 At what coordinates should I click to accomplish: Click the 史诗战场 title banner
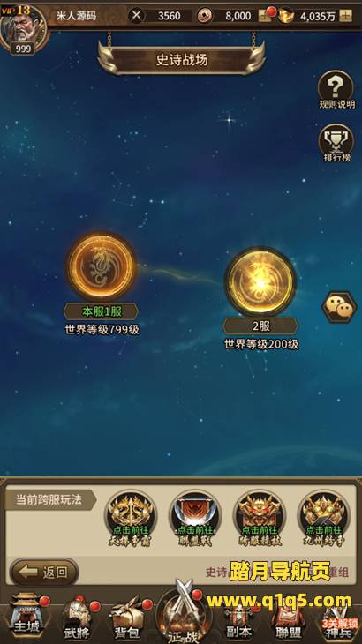tap(182, 60)
